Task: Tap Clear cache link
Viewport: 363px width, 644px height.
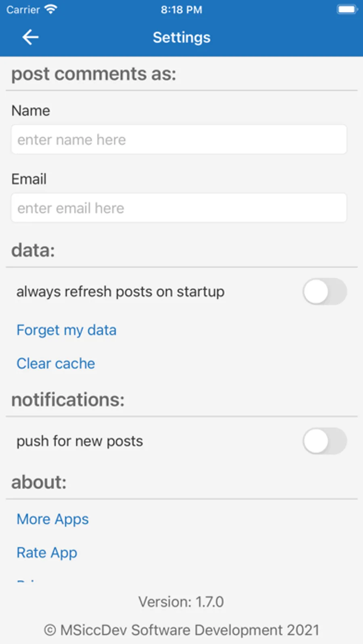Action: [56, 364]
